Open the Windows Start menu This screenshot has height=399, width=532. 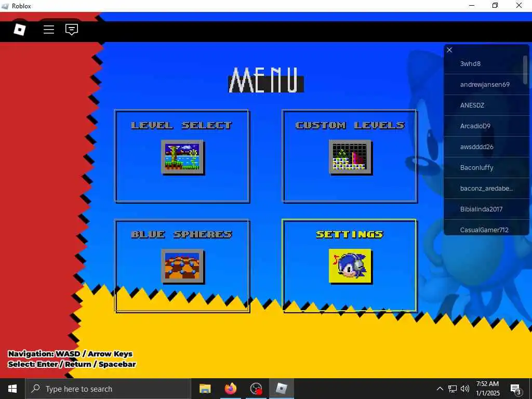[x=12, y=389]
